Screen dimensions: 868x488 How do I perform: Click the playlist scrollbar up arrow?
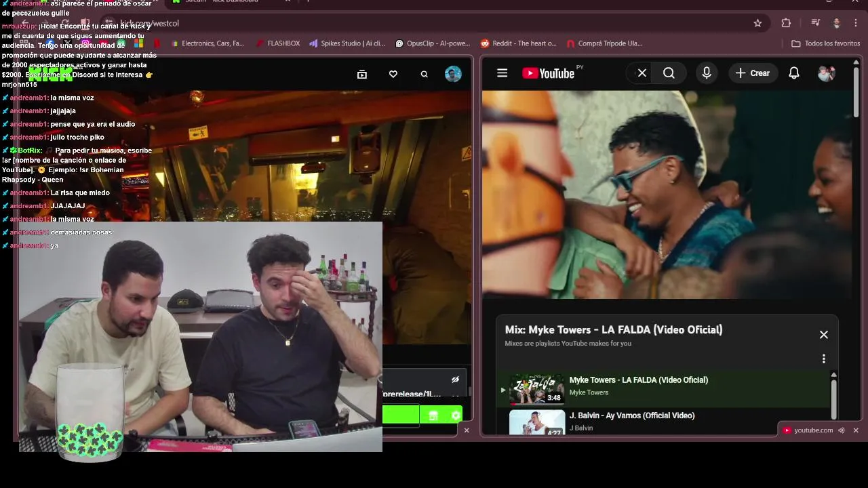tap(833, 375)
